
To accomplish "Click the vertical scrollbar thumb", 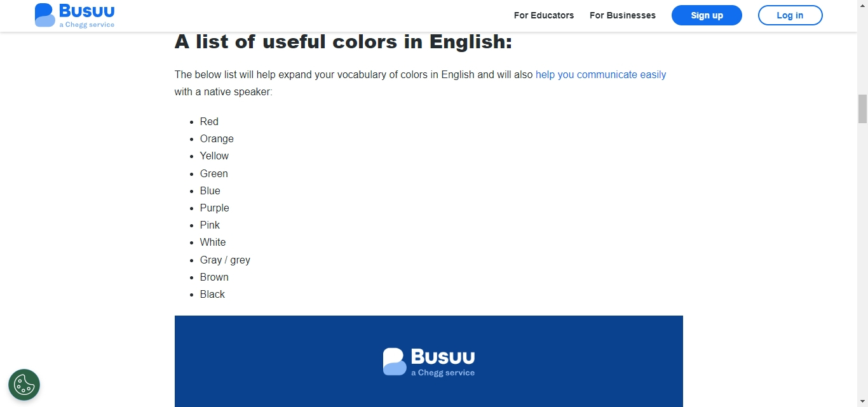I will coord(862,109).
